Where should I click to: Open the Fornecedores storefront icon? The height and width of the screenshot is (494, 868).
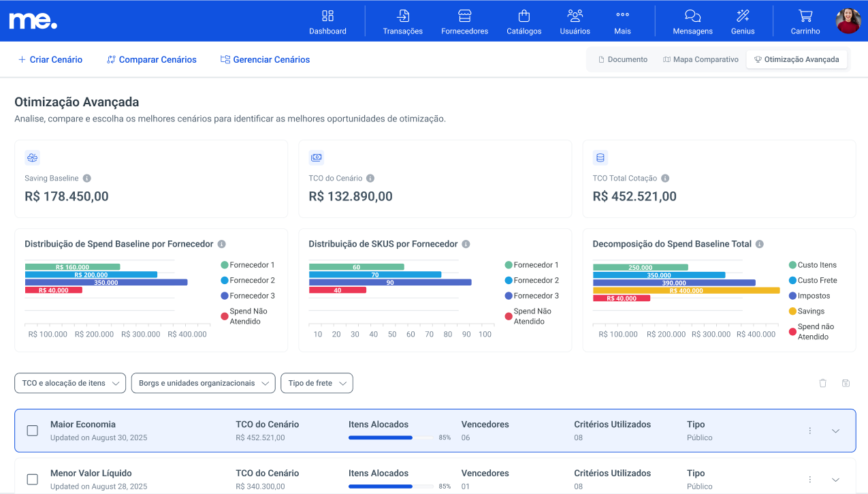[464, 16]
